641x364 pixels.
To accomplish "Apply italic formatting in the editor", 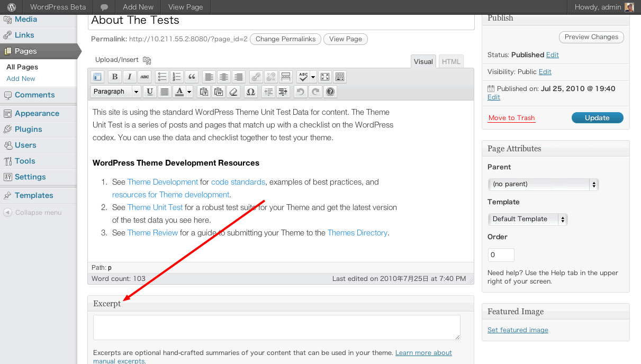I will [130, 76].
